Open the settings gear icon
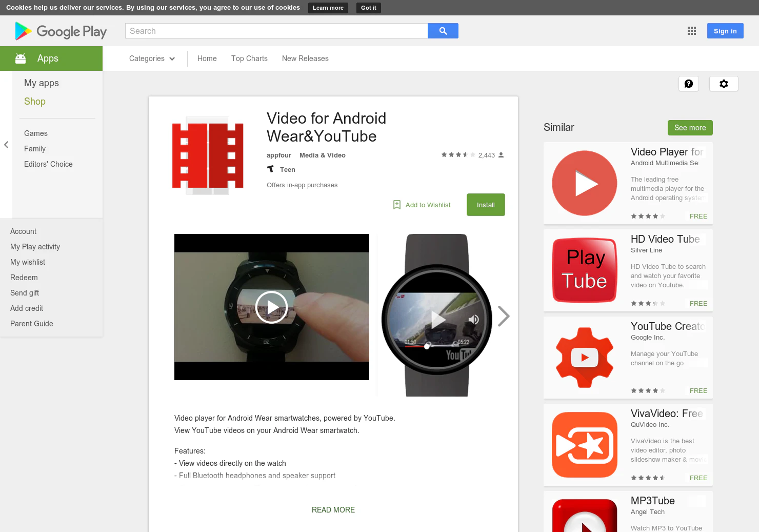Image resolution: width=759 pixels, height=532 pixels. point(724,84)
